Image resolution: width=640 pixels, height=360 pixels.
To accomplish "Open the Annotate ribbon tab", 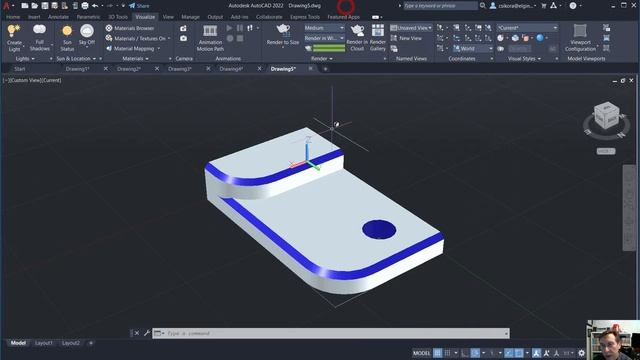I will point(58,17).
